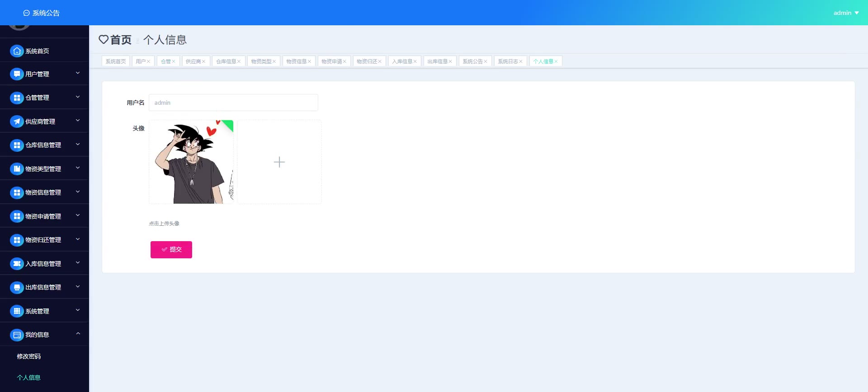Close the 用户 tab
868x392 pixels.
click(148, 61)
